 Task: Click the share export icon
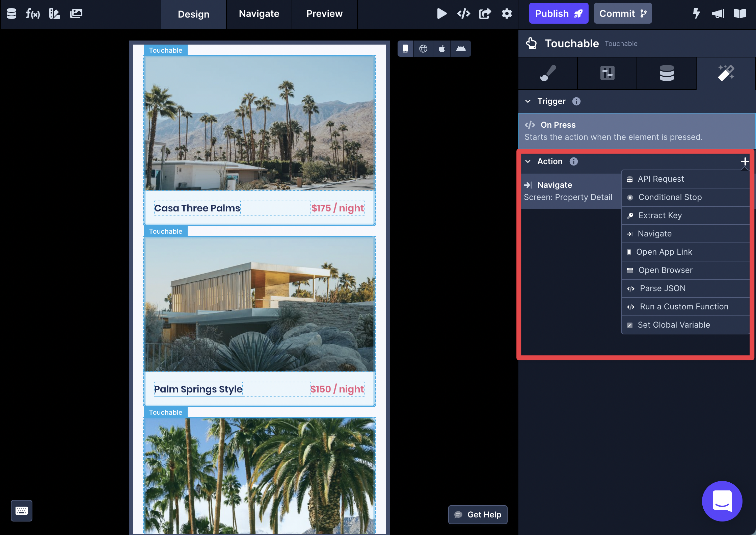485,14
